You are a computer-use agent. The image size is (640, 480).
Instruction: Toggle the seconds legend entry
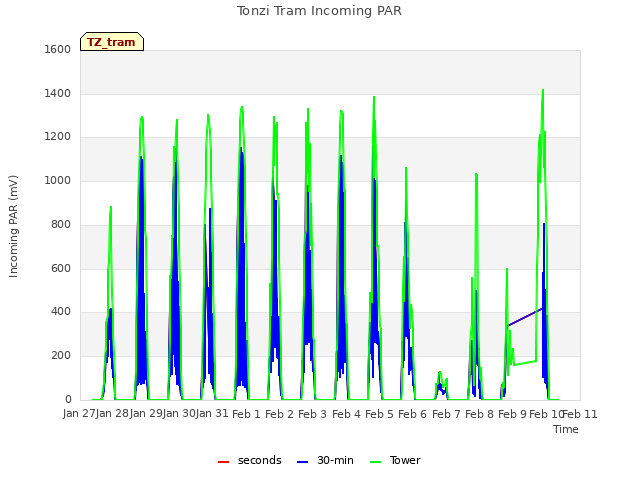[250, 461]
